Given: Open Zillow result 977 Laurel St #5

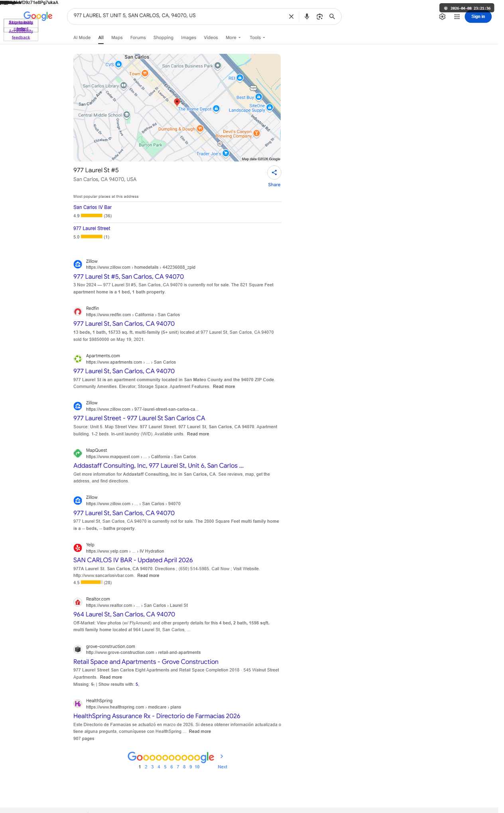Looking at the screenshot, I should click(x=128, y=276).
